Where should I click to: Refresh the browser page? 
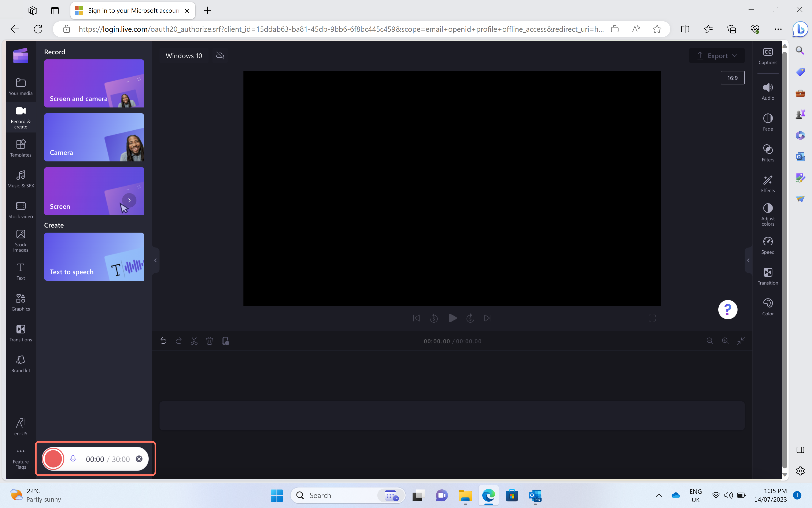38,29
